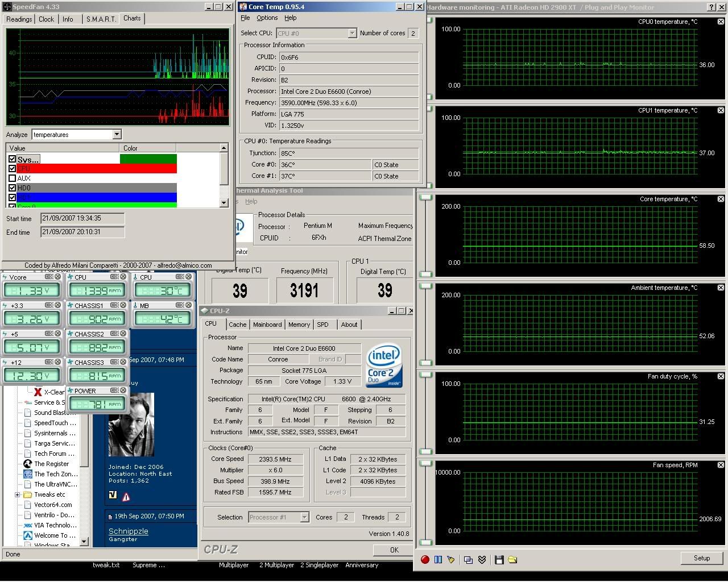Close the +12 voltage gadget
This screenshot has height=582, width=728.
coord(58,362)
